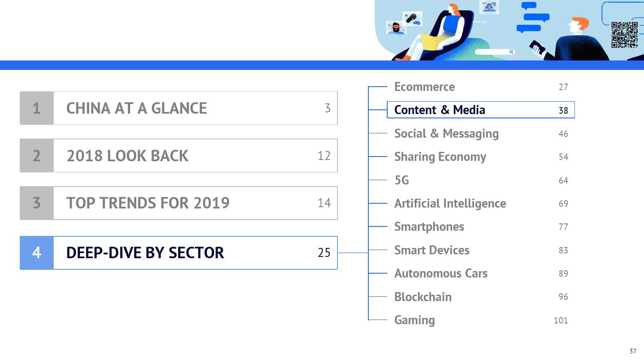This screenshot has width=644, height=362.
Task: Click page number 27 next to Ecommerce
Action: pyautogui.click(x=563, y=87)
